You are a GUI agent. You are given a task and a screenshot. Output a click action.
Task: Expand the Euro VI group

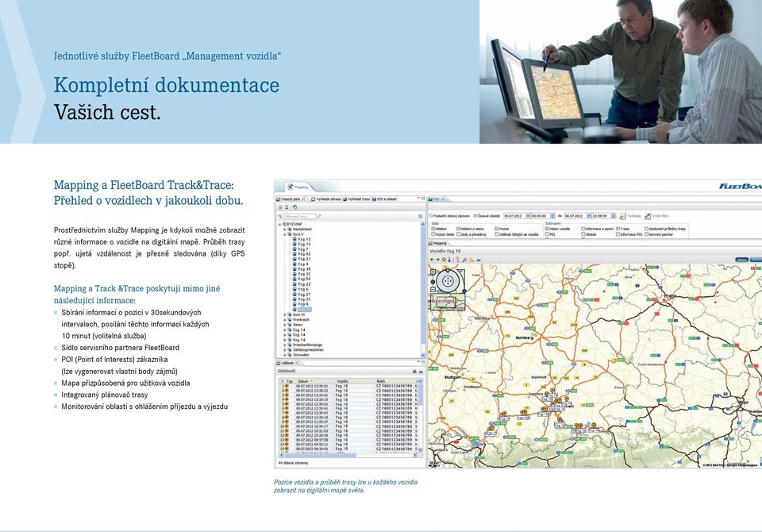coord(285,314)
